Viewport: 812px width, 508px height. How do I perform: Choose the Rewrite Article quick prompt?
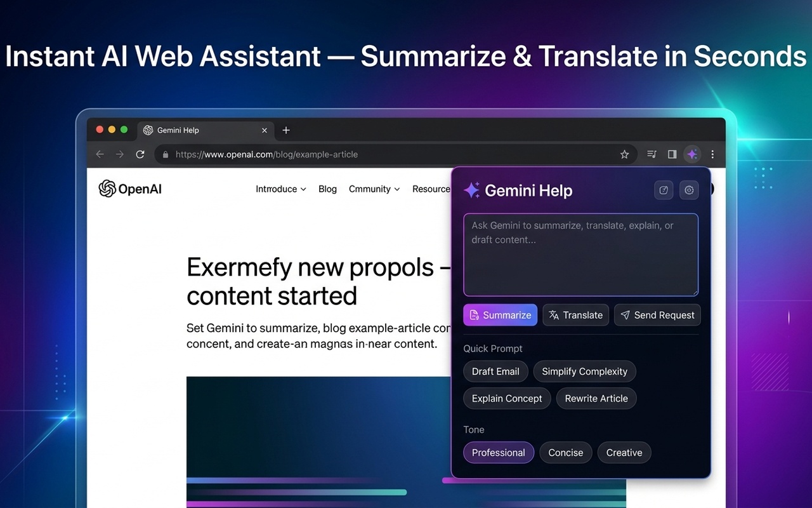pyautogui.click(x=596, y=398)
